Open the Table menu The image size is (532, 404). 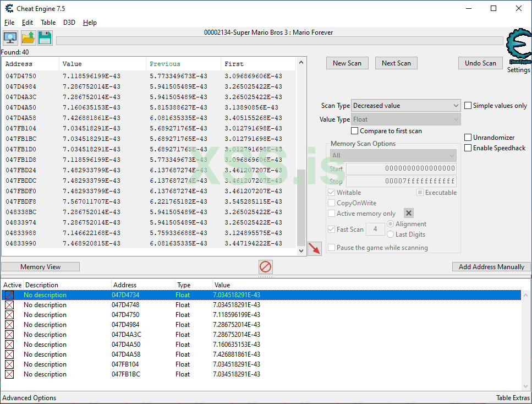coord(48,23)
